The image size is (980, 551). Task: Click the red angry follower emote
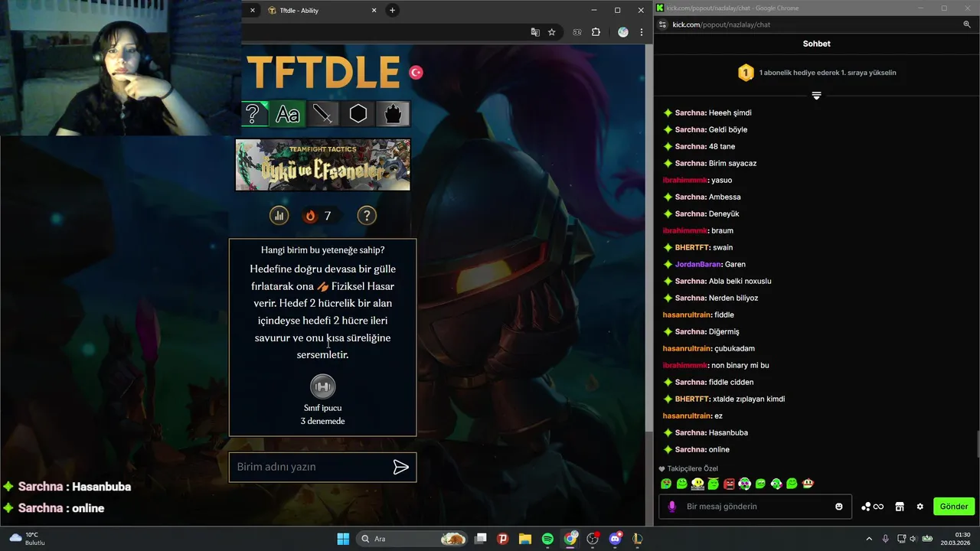(729, 484)
